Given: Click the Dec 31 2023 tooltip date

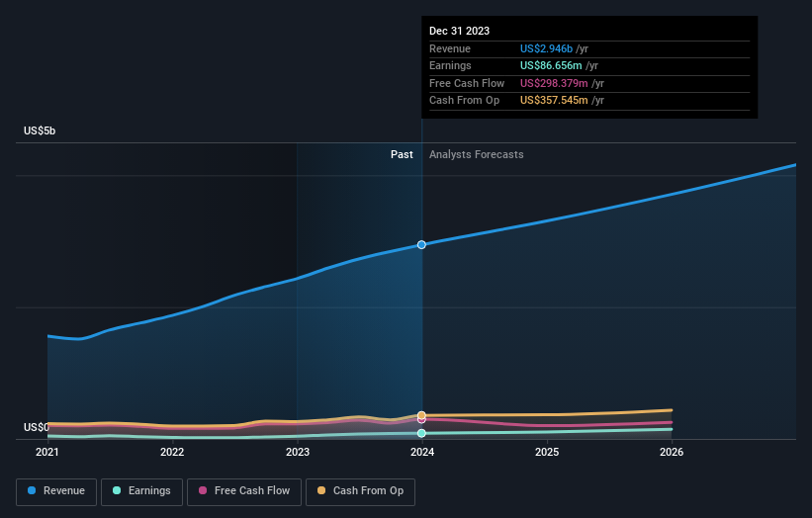Looking at the screenshot, I should pos(459,31).
